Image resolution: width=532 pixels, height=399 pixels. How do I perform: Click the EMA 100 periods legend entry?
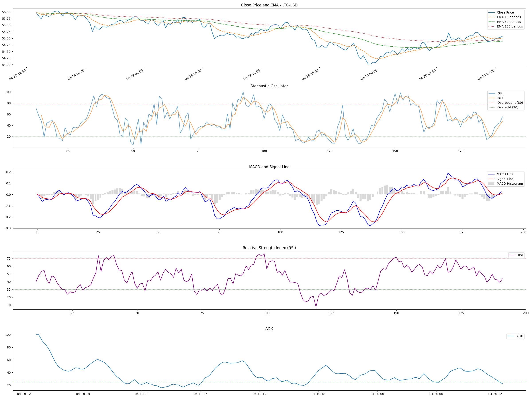tap(510, 26)
